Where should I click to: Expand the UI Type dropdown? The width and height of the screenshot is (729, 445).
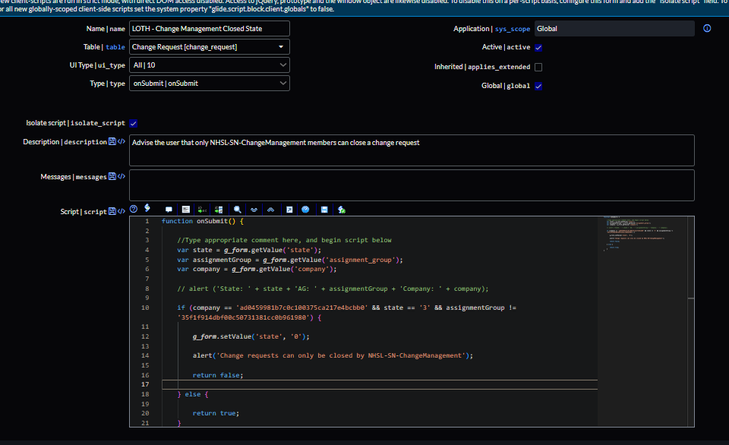pos(209,66)
